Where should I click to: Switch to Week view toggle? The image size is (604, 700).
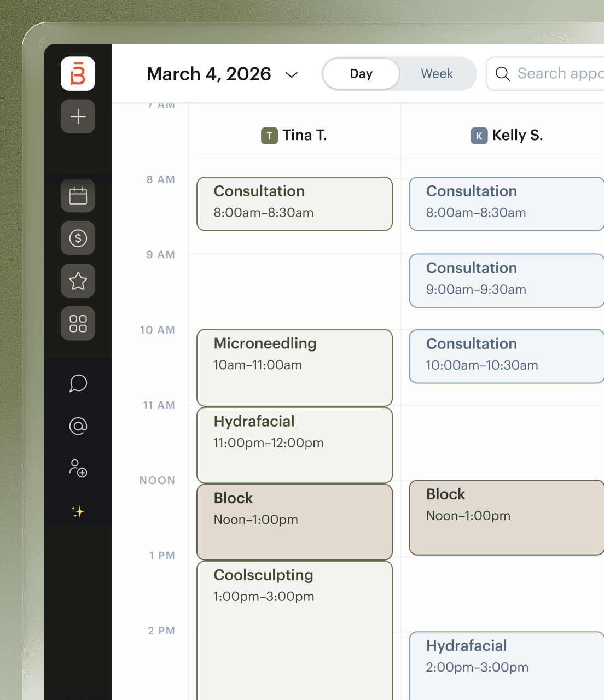point(437,74)
